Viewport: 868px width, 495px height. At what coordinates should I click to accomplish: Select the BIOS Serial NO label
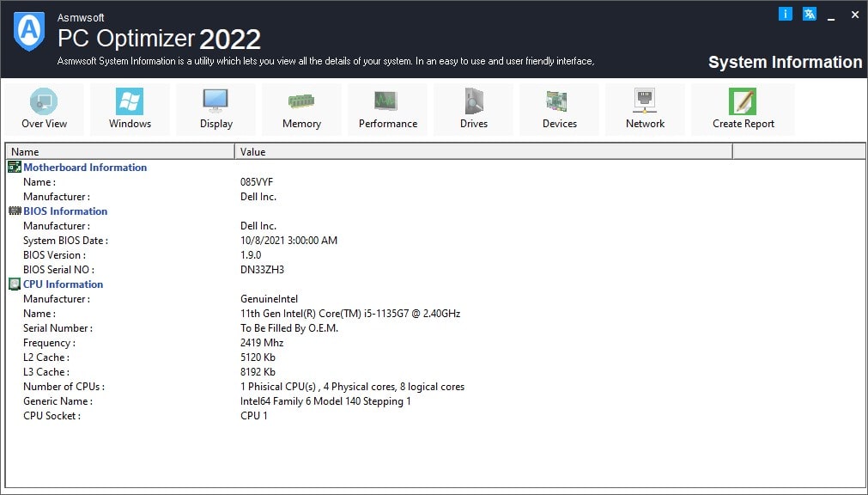(x=58, y=270)
